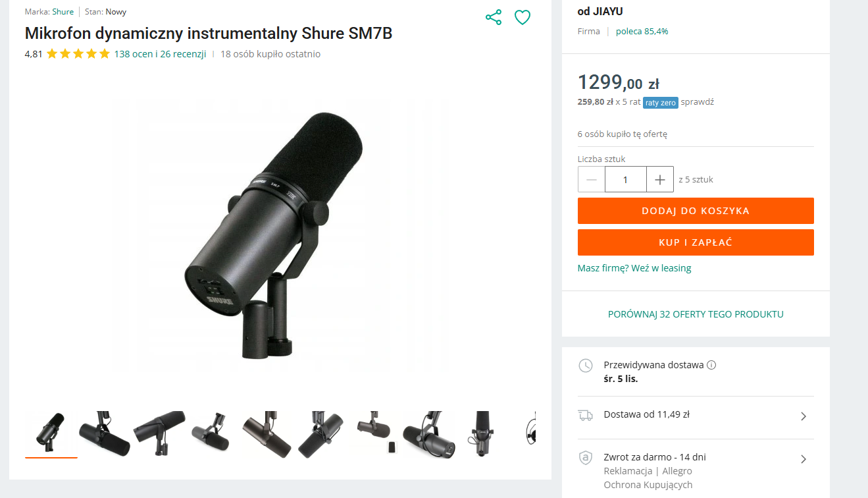The height and width of the screenshot is (498, 868).
Task: Click the clock icon for estimated delivery
Action: (x=585, y=366)
